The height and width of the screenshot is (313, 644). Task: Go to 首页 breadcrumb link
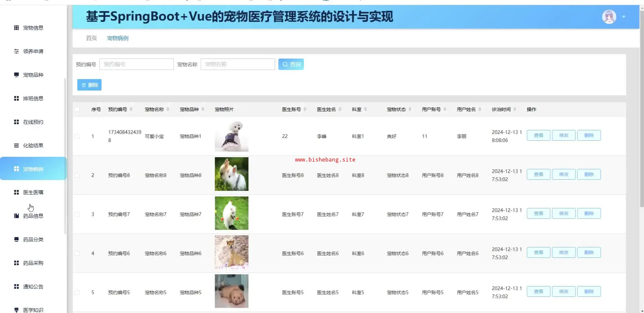pos(91,38)
